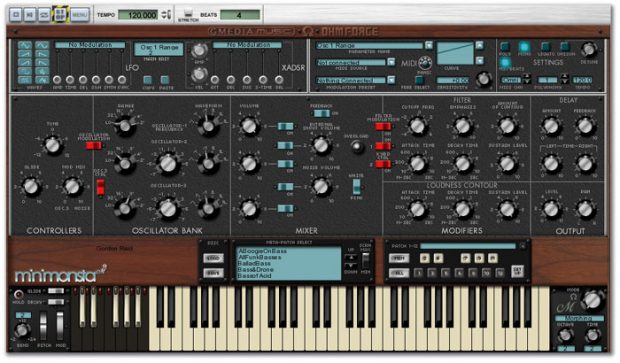Click the MIDI channel stepper arrows
The width and height of the screenshot is (620, 363).
(527, 79)
